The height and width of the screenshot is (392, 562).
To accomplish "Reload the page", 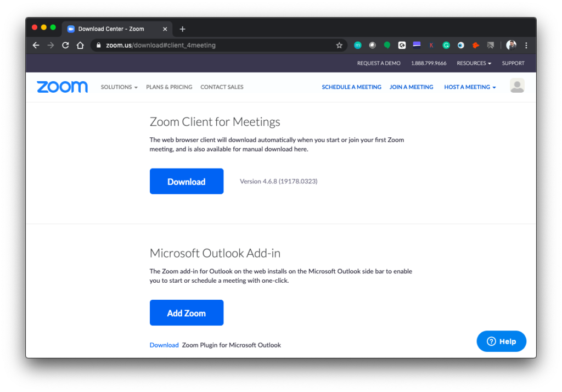I will [65, 46].
